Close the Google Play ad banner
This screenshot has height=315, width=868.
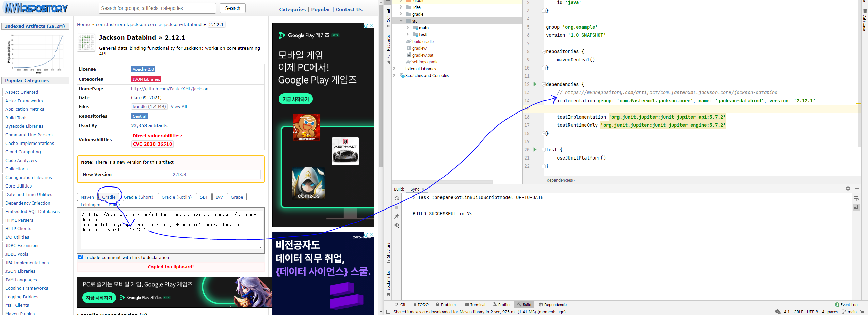pos(372,26)
